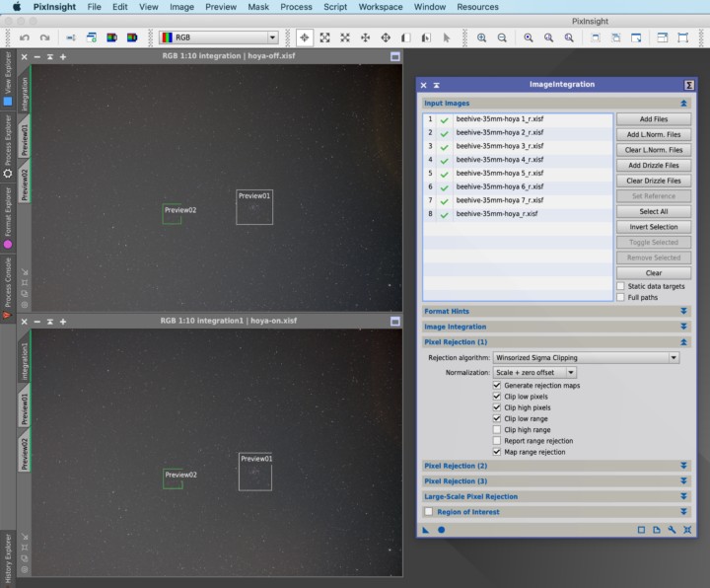Screen dimensions: 710x588
Task: Click the Add Files button
Action: click(653, 119)
